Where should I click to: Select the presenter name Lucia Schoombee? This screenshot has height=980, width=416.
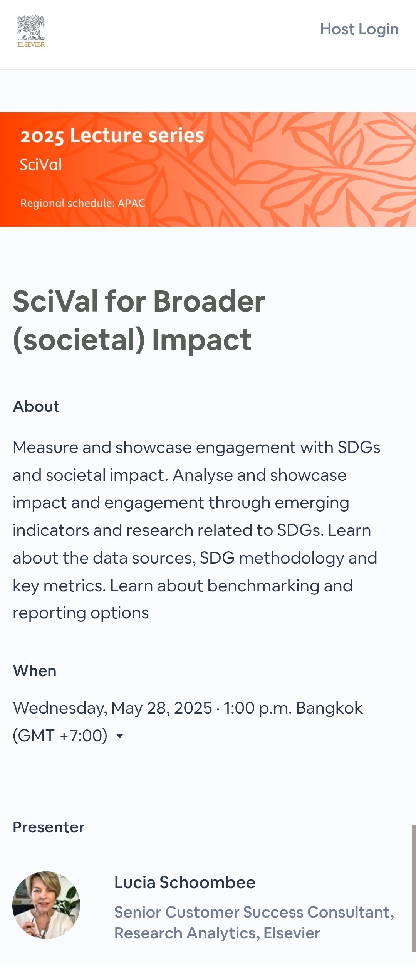(x=185, y=882)
